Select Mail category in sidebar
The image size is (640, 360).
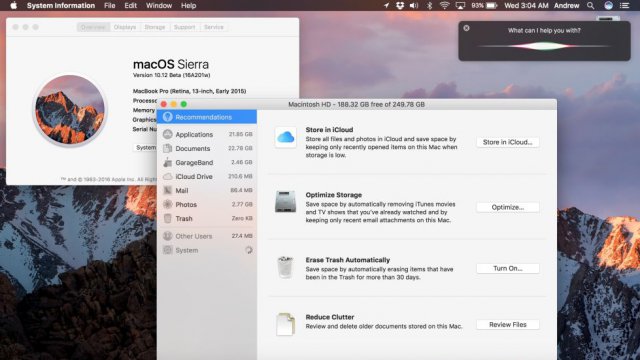point(207,190)
